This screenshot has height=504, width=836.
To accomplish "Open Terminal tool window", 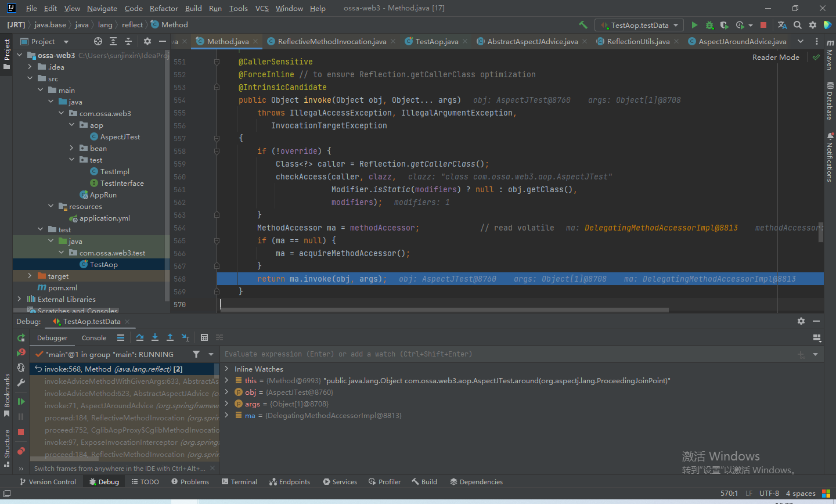I will click(x=239, y=481).
